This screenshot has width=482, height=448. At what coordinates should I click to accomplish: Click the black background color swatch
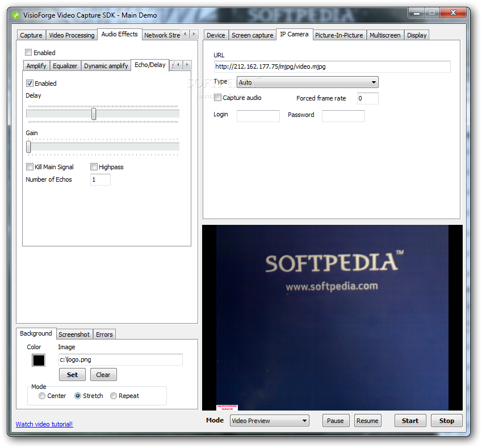point(39,361)
